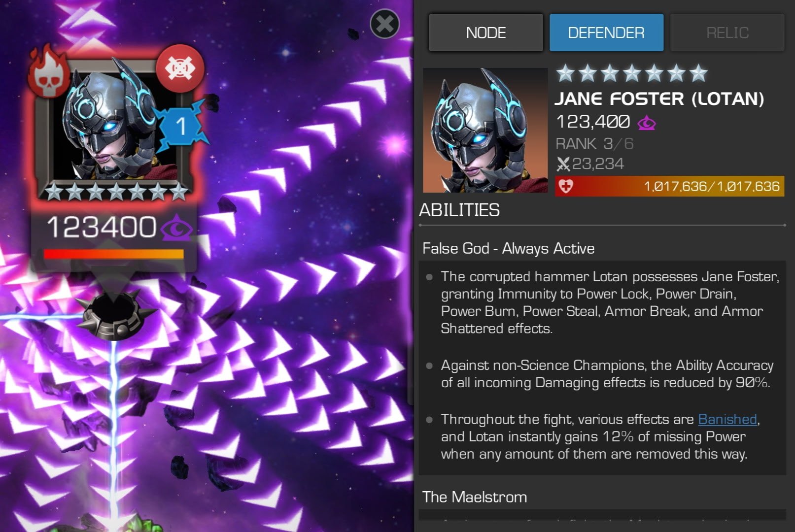The height and width of the screenshot is (532, 795).
Task: Tap the crossed swords attack rating icon
Action: 562,164
